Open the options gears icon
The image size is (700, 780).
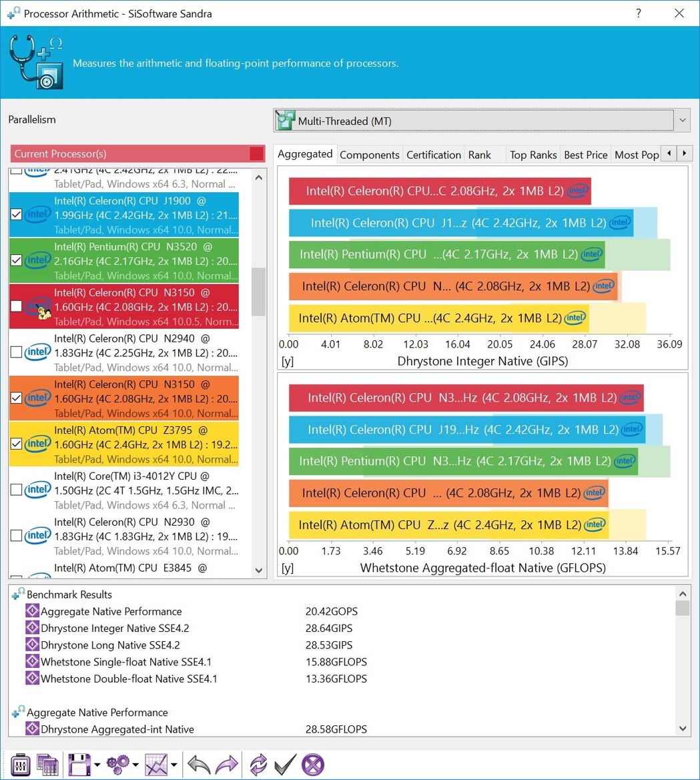click(118, 764)
